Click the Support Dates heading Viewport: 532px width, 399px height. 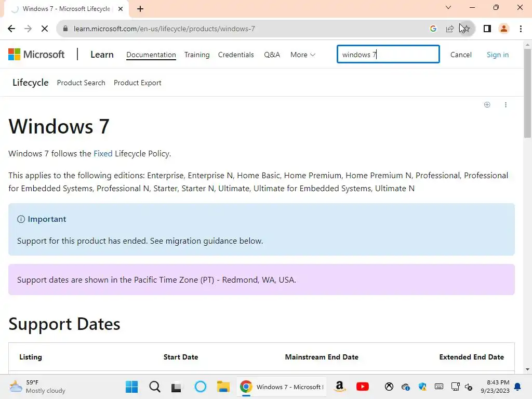pyautogui.click(x=64, y=324)
